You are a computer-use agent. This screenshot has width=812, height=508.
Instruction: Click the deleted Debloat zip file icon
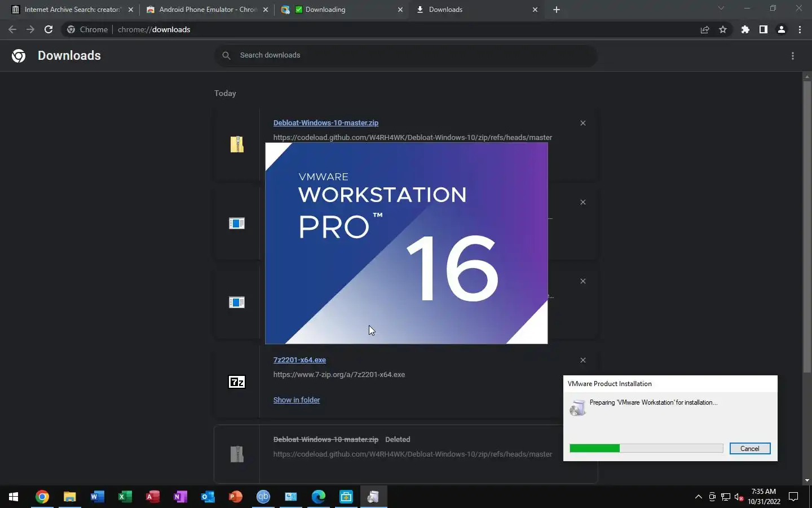pos(237,454)
